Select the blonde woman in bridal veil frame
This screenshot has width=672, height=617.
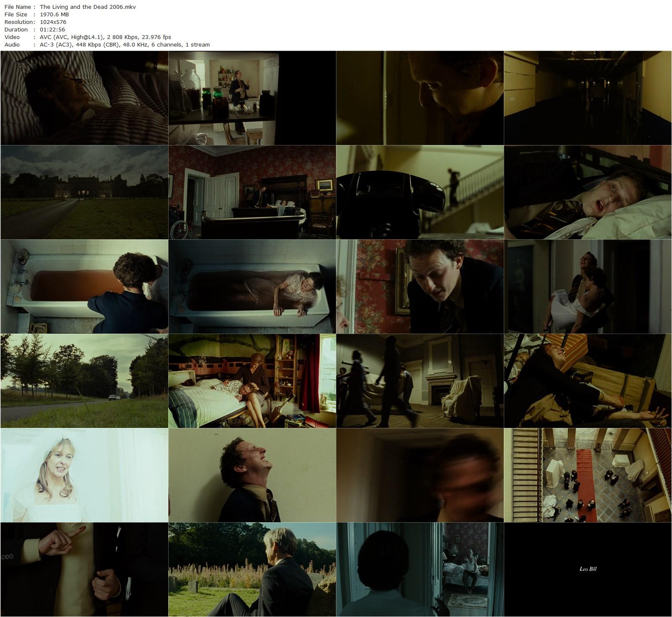84,475
